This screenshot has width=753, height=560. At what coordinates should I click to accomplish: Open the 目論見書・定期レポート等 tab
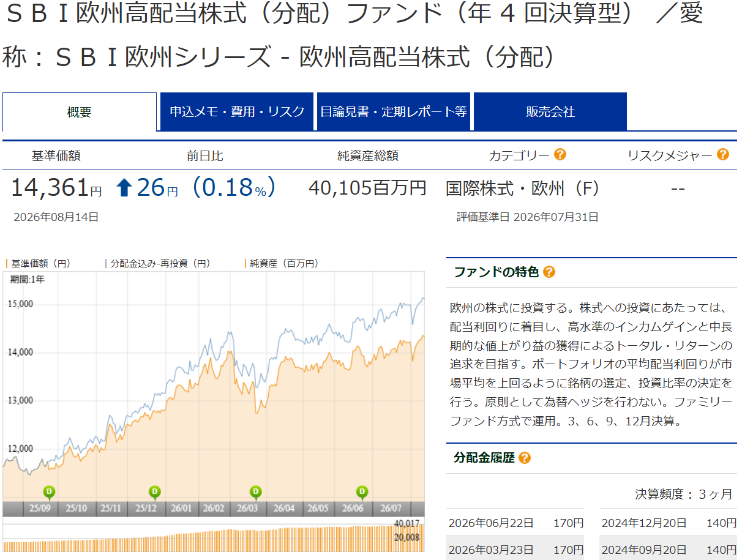point(394,112)
